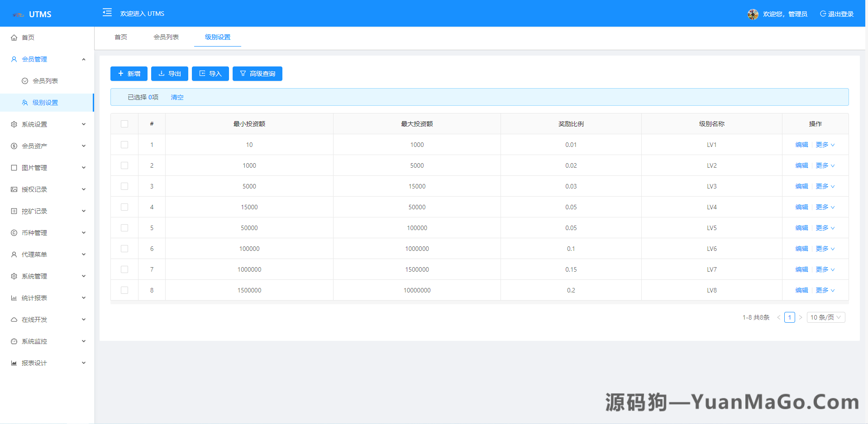This screenshot has height=424, width=868.
Task: Select 币种管理 from the sidebar
Action: [34, 232]
